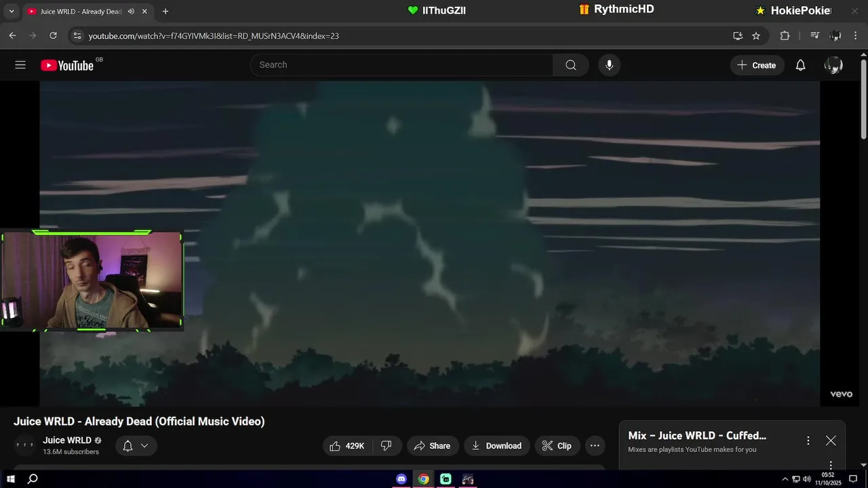
Task: Open more actions ellipsis beside Clip
Action: [x=595, y=445]
